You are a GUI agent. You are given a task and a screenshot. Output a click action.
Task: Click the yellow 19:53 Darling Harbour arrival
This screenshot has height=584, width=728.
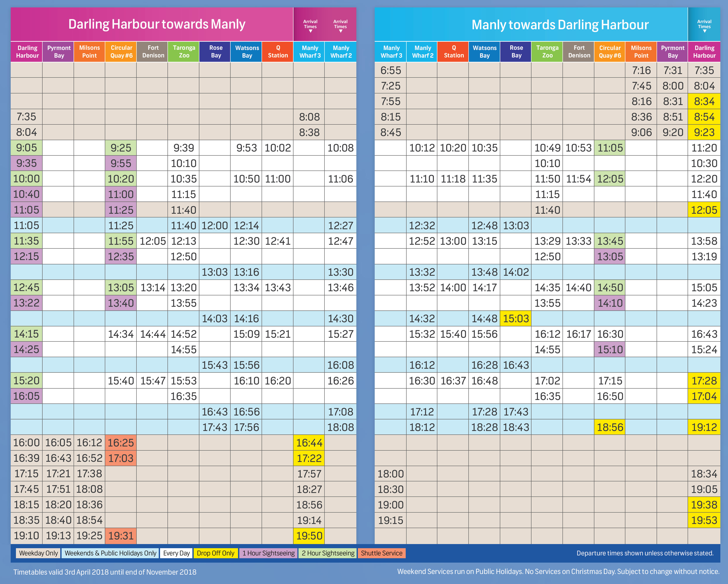point(704,520)
